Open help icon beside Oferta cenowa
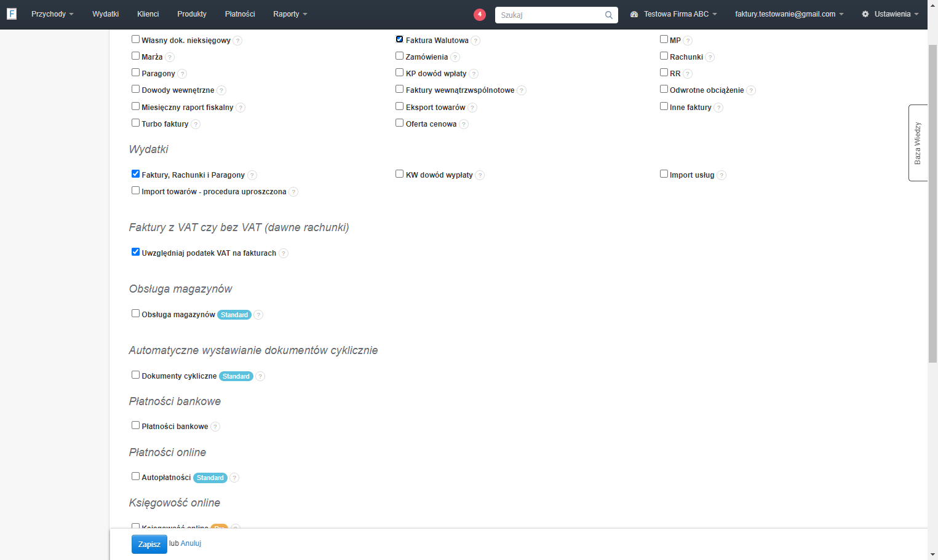The height and width of the screenshot is (560, 938). tap(464, 124)
